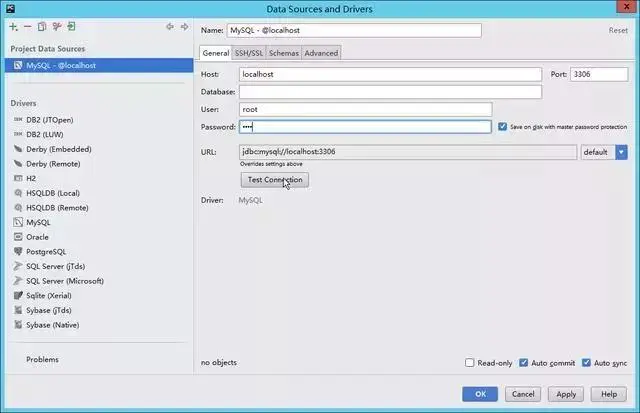Focus the Password field
640x413 pixels.
tap(365, 127)
